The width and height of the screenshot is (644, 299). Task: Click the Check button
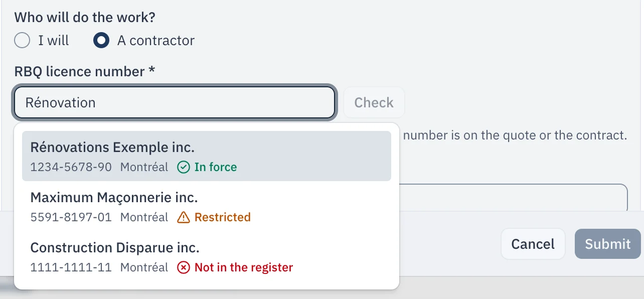pos(374,103)
